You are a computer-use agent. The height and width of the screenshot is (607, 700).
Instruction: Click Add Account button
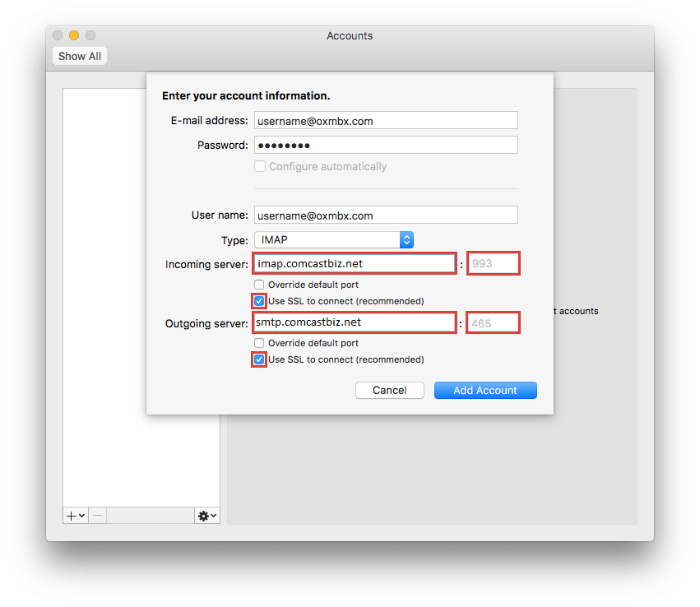coord(485,390)
